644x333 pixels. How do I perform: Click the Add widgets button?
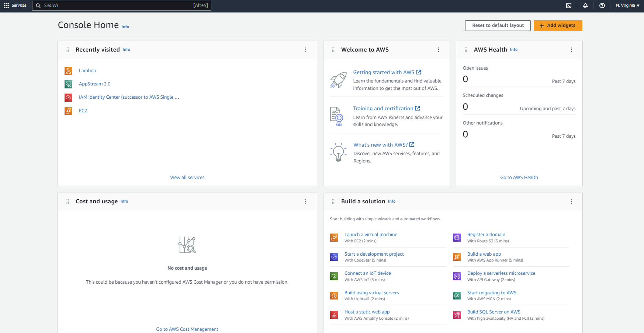[558, 25]
